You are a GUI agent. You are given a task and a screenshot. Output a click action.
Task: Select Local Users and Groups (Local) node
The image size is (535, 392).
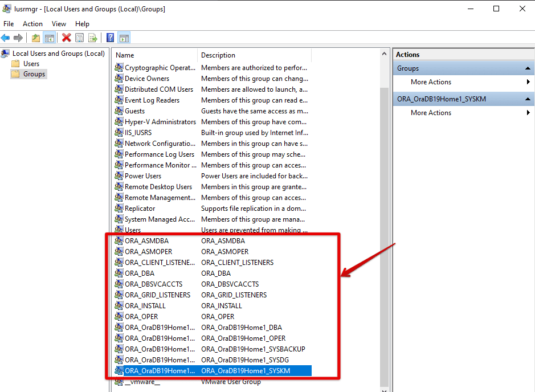(58, 54)
